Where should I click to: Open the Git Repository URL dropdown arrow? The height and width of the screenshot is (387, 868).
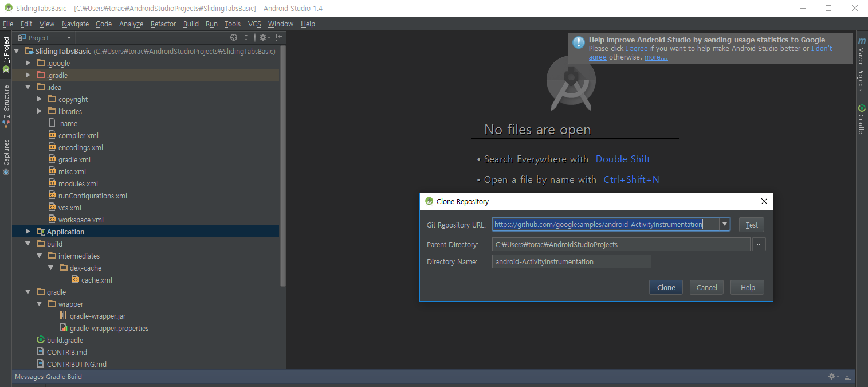pos(725,225)
